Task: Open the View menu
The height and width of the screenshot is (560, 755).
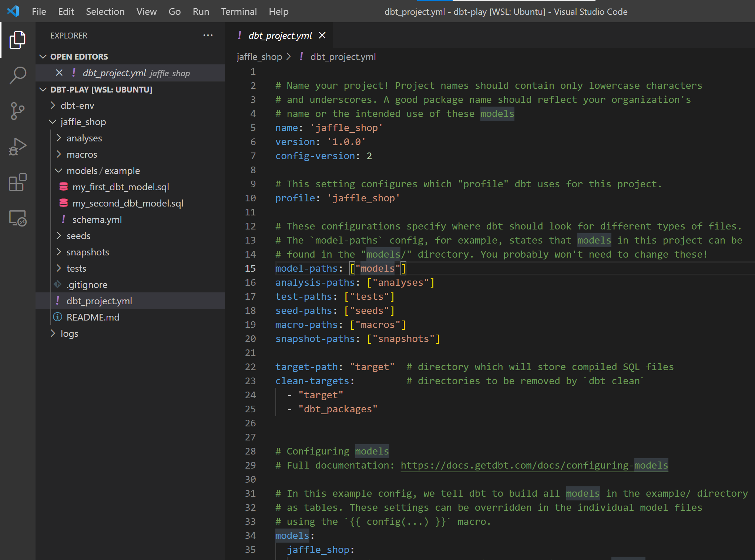Action: [146, 11]
